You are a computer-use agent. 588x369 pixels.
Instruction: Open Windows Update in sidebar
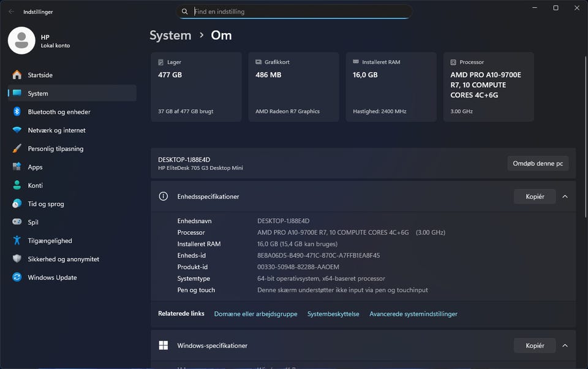pos(52,277)
